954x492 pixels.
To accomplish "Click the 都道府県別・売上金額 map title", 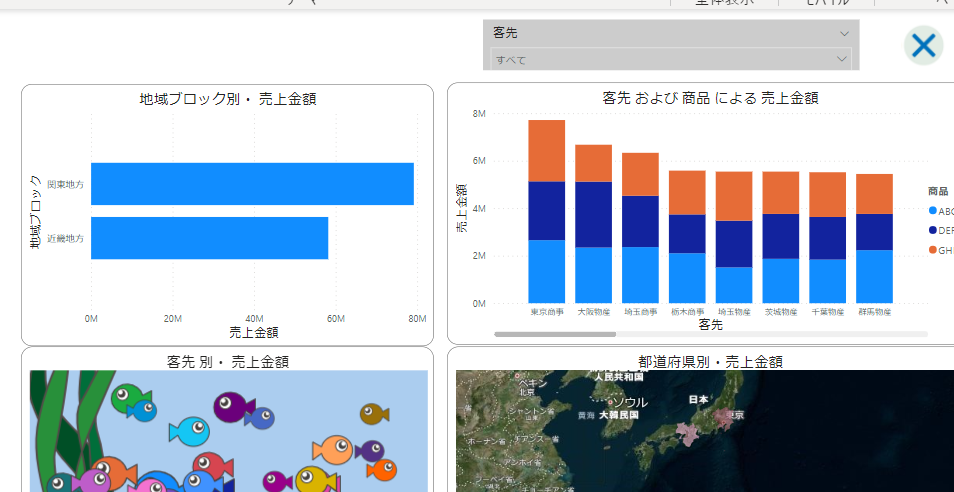I will [x=710, y=361].
